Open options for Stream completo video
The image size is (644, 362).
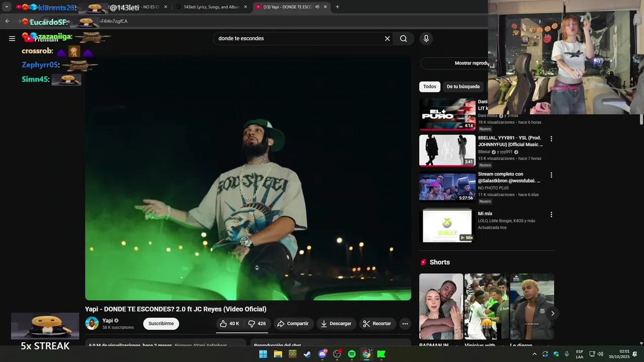(x=551, y=175)
